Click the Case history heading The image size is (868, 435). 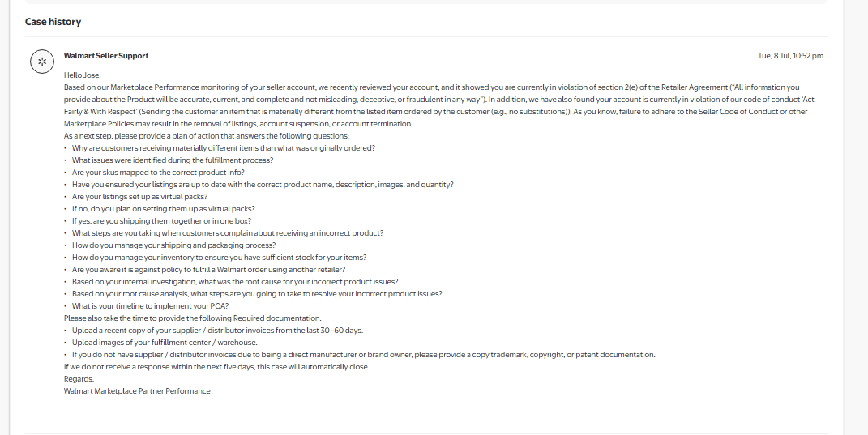[53, 22]
